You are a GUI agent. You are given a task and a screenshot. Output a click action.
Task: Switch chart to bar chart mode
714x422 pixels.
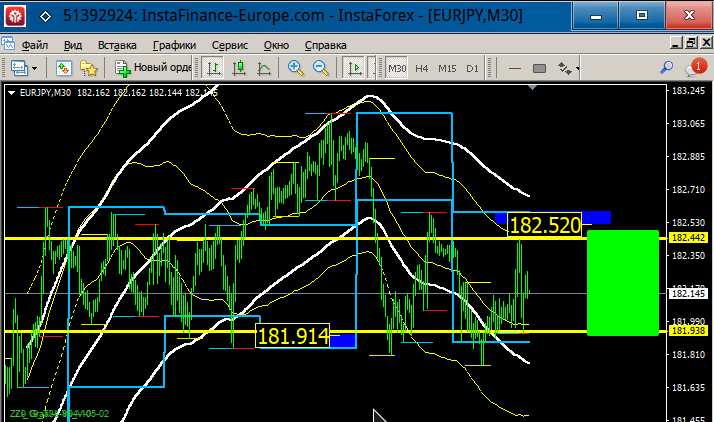point(213,68)
